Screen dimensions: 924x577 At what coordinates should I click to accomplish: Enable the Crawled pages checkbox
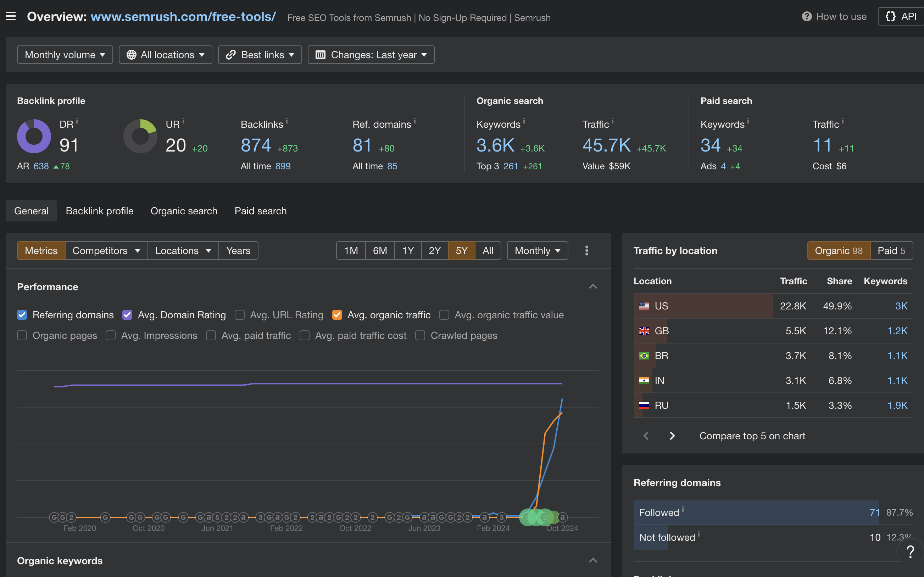point(420,335)
